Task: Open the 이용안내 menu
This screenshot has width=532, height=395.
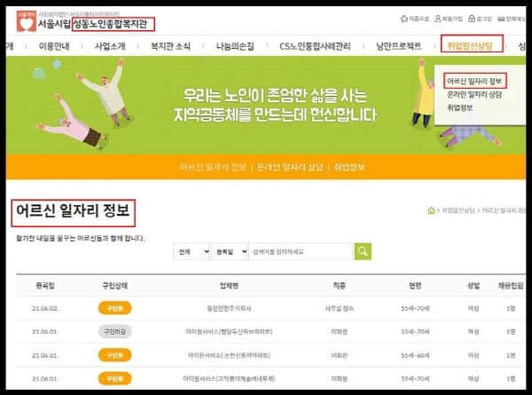Action: 54,46
